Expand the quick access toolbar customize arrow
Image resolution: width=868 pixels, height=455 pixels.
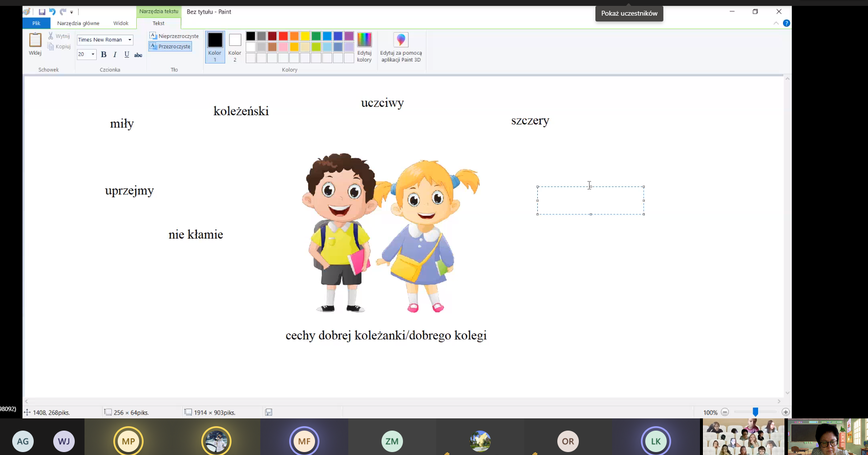tap(71, 12)
